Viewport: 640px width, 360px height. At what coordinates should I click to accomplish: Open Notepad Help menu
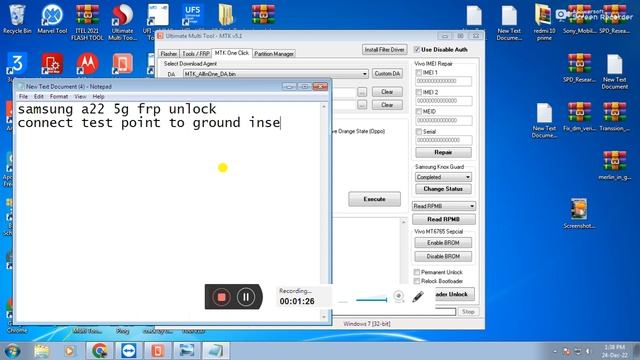[x=98, y=96]
